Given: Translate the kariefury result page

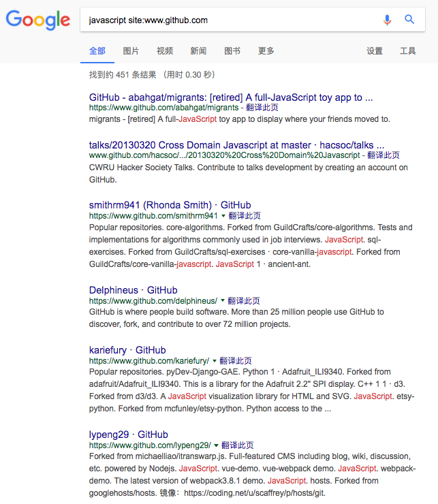Looking at the screenshot, I should tap(236, 361).
